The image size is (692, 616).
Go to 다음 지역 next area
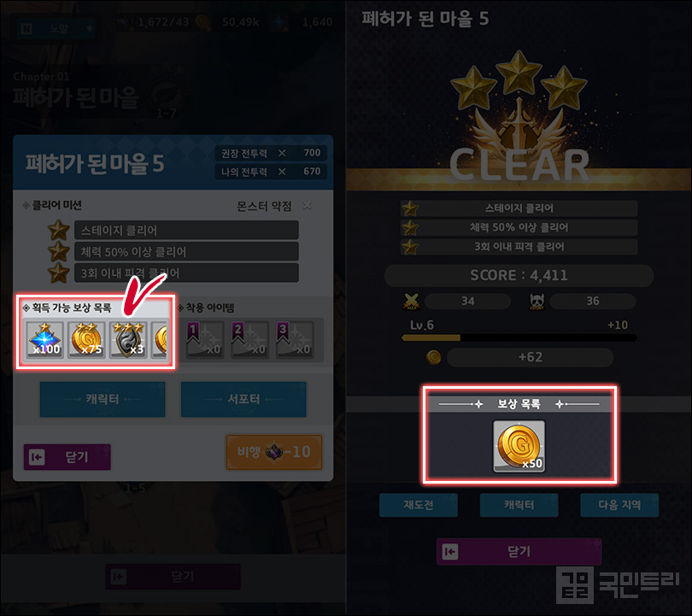(619, 505)
